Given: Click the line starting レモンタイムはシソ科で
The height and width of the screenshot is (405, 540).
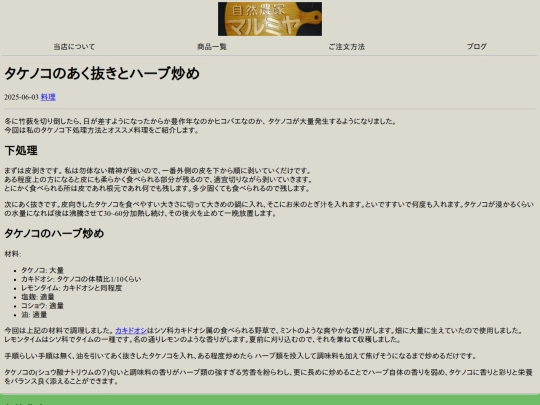Looking at the screenshot, I should click(203, 340).
